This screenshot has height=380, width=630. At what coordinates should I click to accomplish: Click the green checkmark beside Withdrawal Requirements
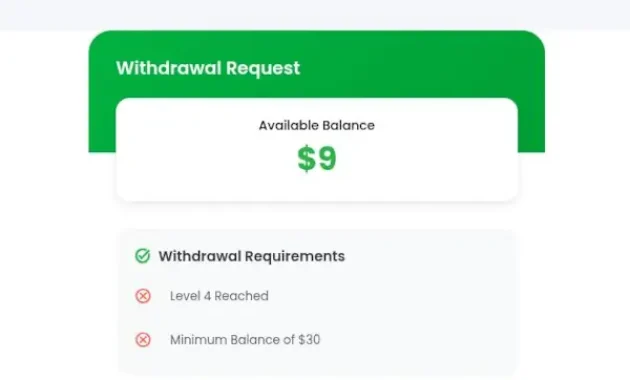[x=142, y=256]
